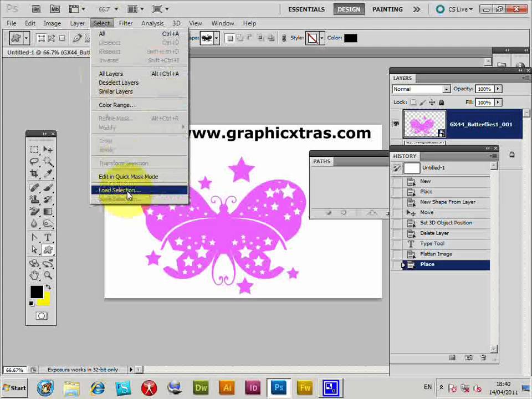
Task: Click Color Range in the Select menu
Action: point(117,105)
